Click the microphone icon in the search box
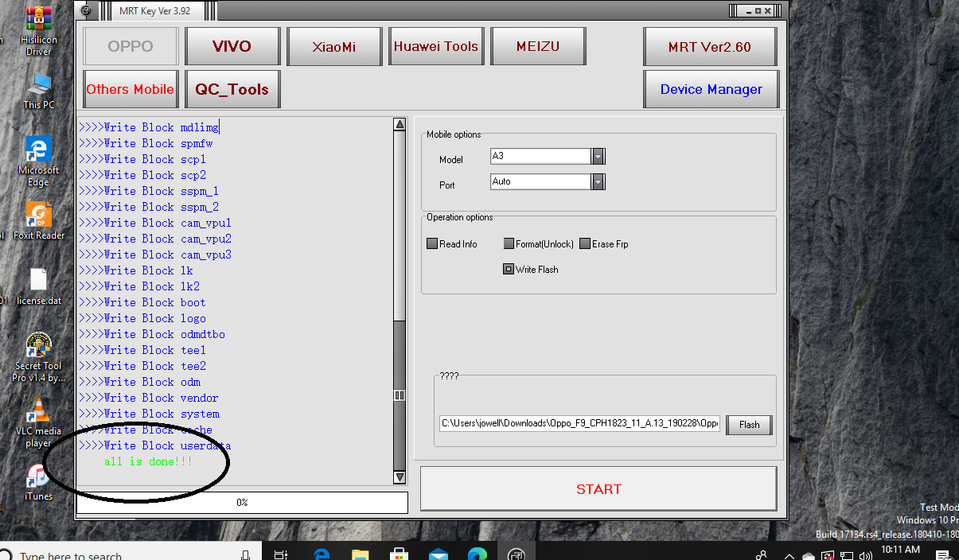959x560 pixels. [246, 555]
